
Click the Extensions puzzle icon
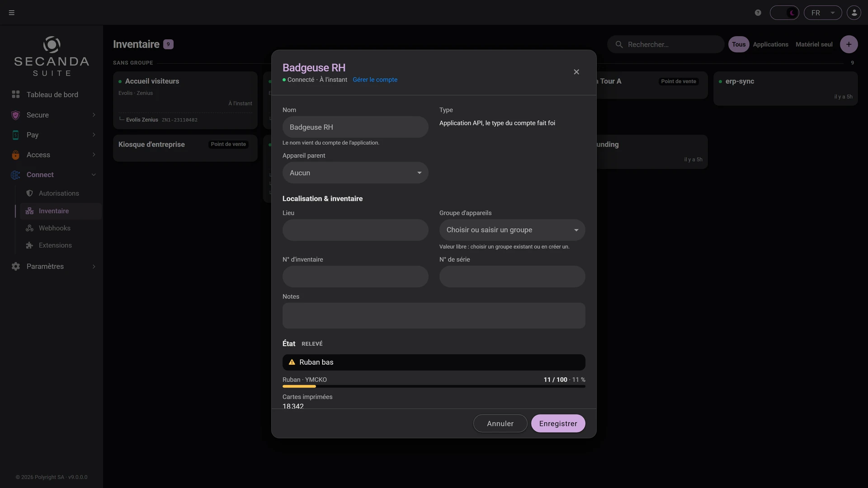tap(29, 245)
